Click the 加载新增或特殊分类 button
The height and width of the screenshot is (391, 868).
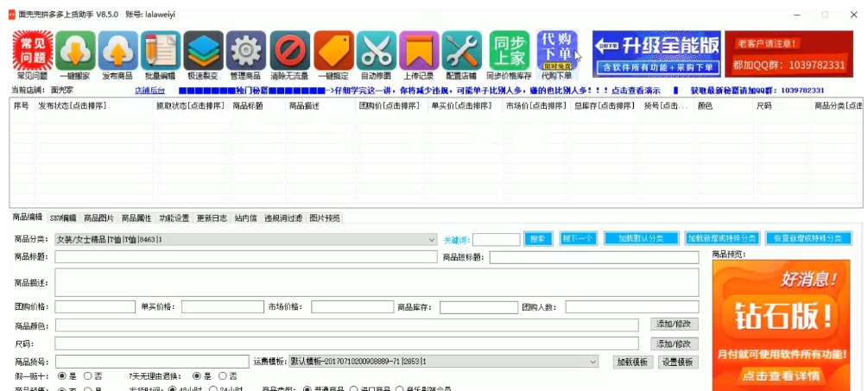[722, 238]
